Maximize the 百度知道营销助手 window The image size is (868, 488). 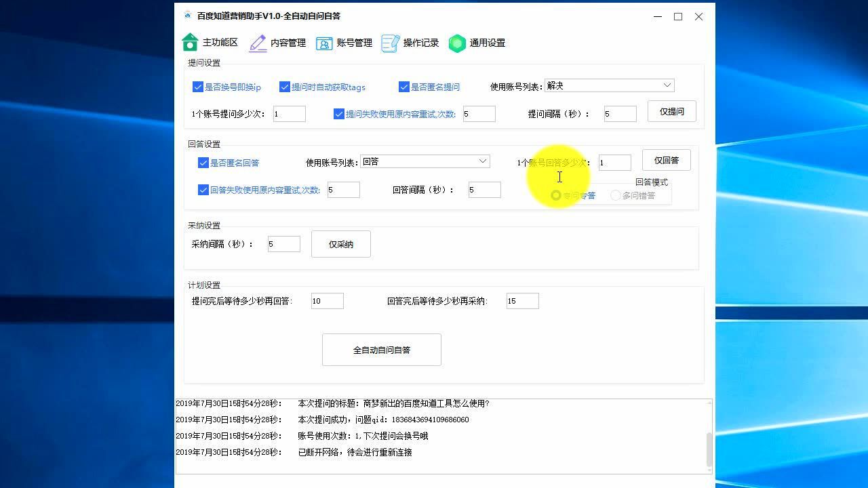(x=678, y=16)
